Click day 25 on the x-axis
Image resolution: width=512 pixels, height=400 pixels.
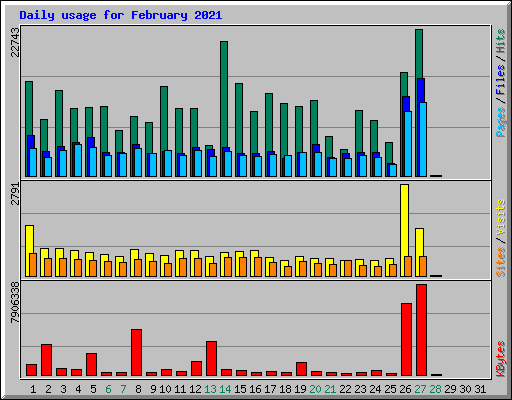click(x=390, y=389)
